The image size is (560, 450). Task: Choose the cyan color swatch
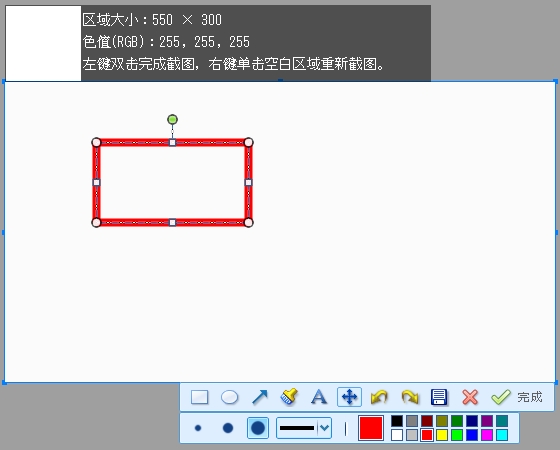[502, 435]
